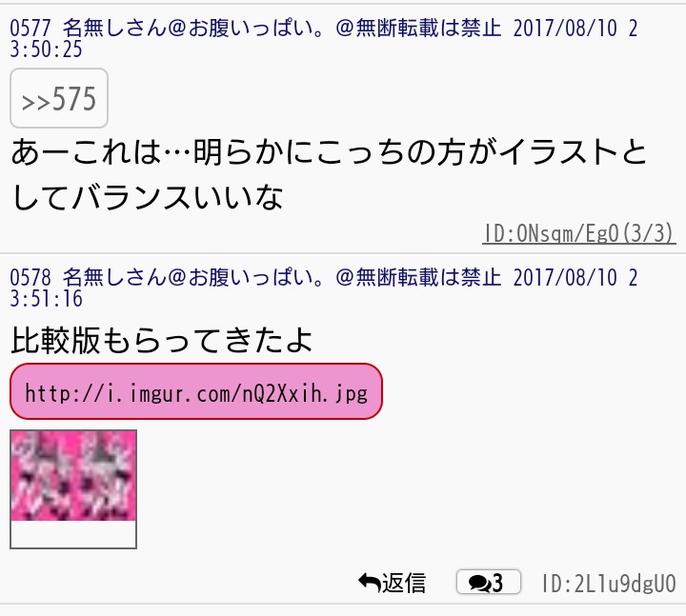The width and height of the screenshot is (686, 616).
Task: Click the 2017/08/10 date on post 0577
Action: (x=565, y=29)
